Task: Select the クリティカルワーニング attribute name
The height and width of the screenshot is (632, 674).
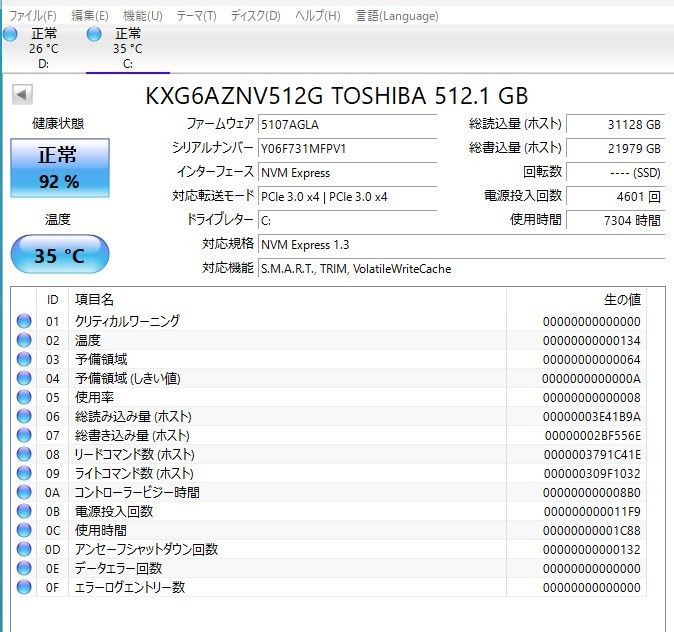Action: pos(127,321)
